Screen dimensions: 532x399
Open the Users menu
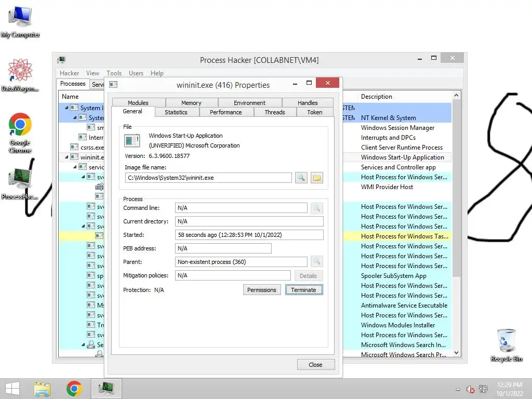tap(136, 73)
